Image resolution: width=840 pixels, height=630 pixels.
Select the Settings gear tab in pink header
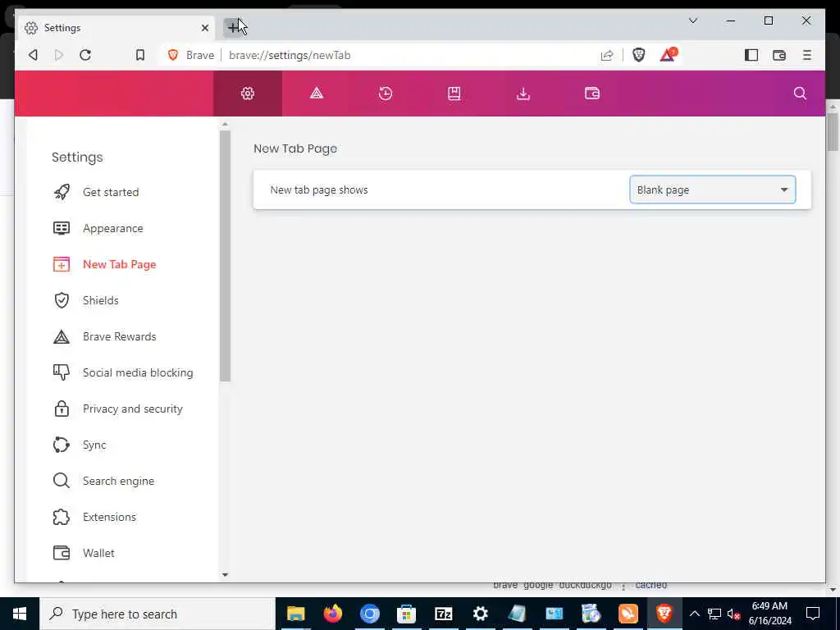click(x=248, y=94)
